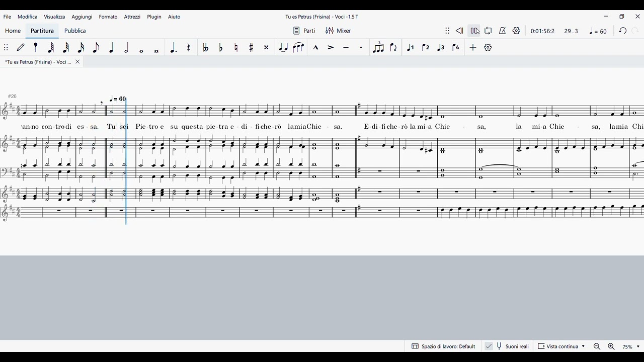Screen dimensions: 644x362
Task: Open the Aggiungi menu
Action: (82, 17)
